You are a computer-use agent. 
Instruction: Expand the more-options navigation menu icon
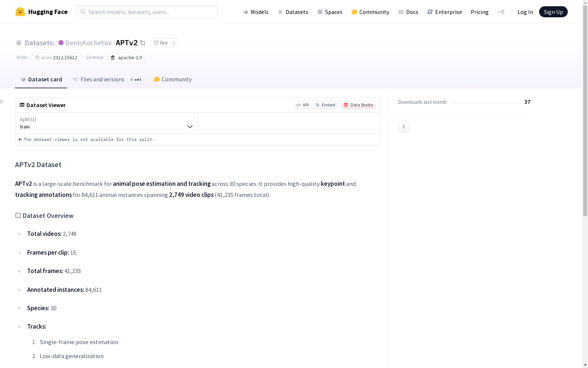click(501, 12)
